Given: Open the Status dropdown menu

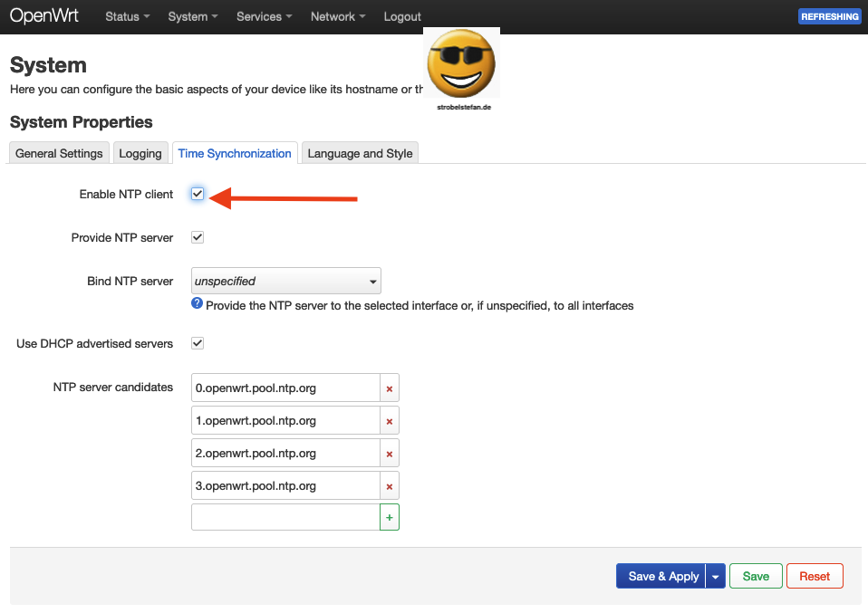Looking at the screenshot, I should tap(127, 16).
